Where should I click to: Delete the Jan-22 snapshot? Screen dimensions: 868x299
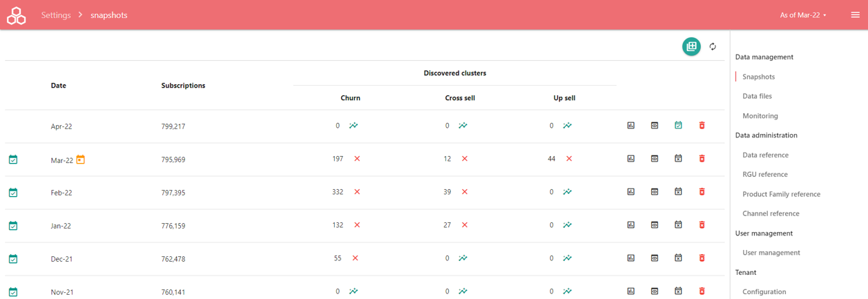click(702, 225)
